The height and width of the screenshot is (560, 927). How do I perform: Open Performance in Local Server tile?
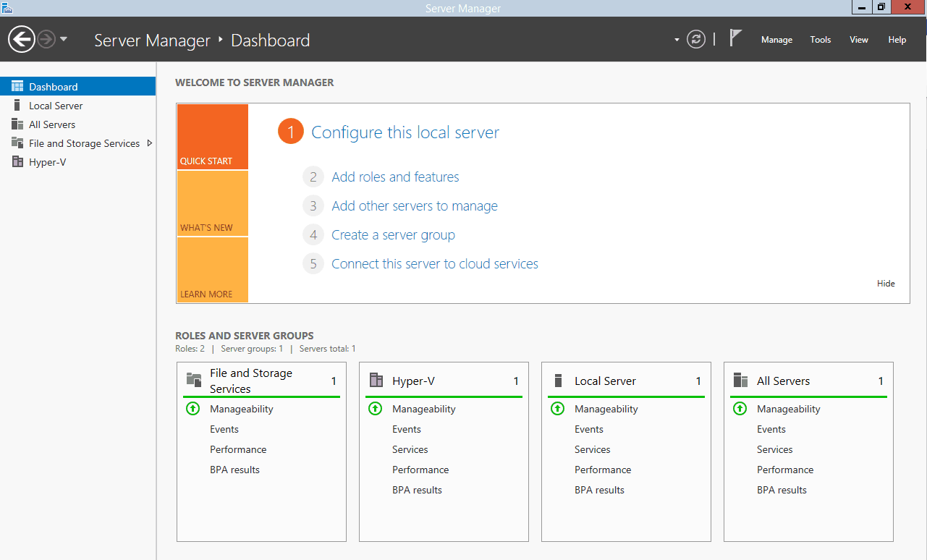pos(603,470)
